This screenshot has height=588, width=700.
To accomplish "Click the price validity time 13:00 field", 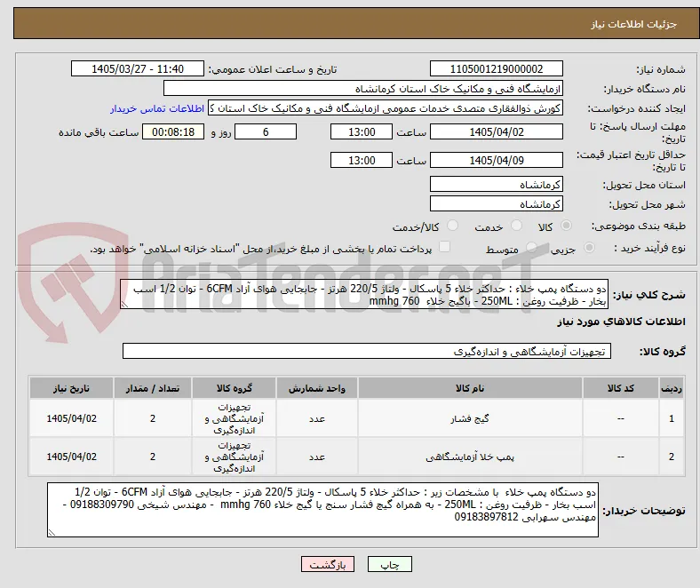I will pos(362,160).
